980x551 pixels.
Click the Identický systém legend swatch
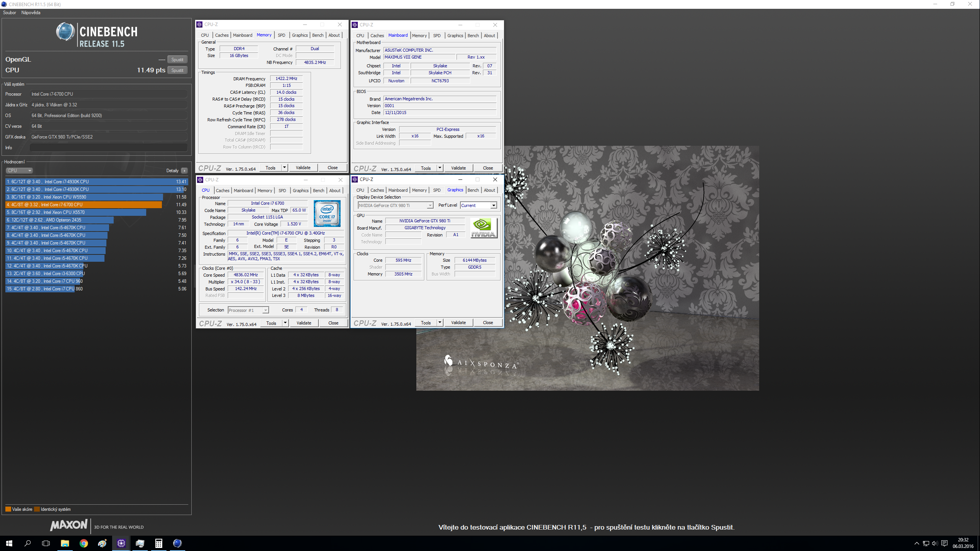[37, 509]
